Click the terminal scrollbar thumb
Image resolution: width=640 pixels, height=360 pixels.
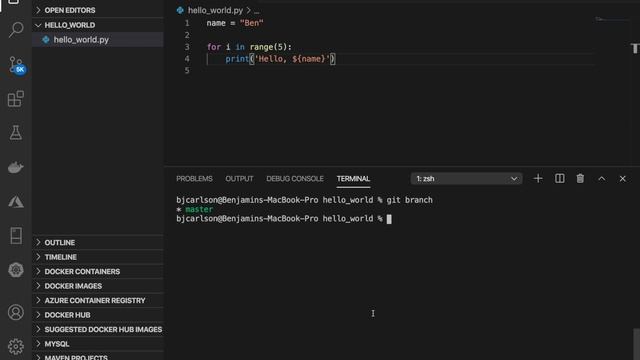pos(636,344)
